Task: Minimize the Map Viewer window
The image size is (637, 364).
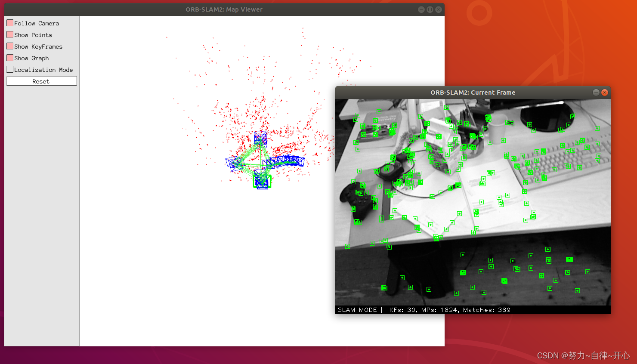Action: (x=421, y=9)
